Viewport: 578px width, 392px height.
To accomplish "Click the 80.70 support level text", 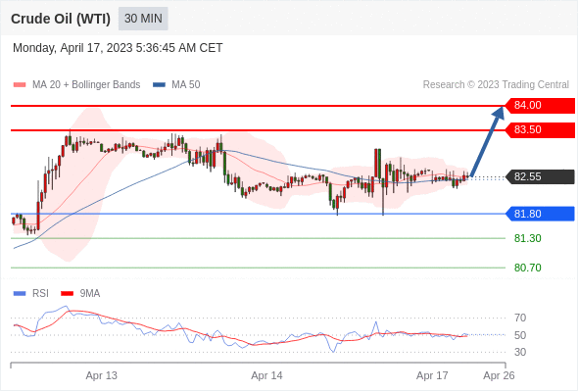I will point(528,268).
